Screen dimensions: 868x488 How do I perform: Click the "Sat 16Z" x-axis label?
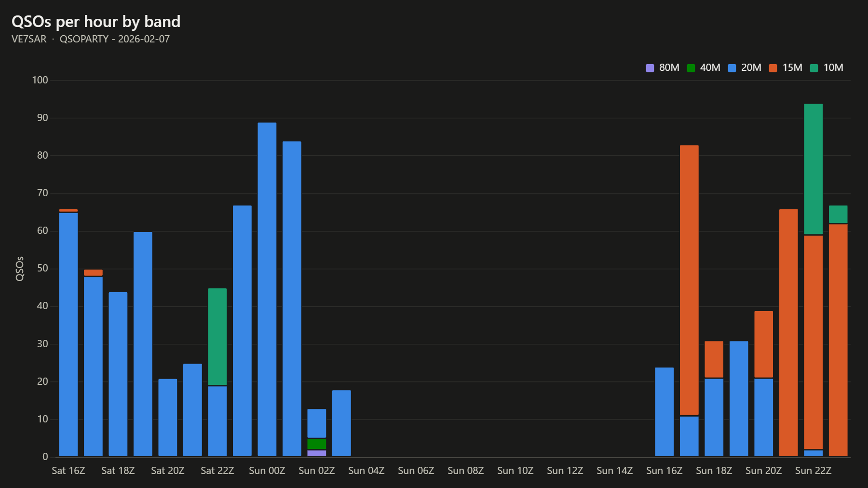(68, 471)
